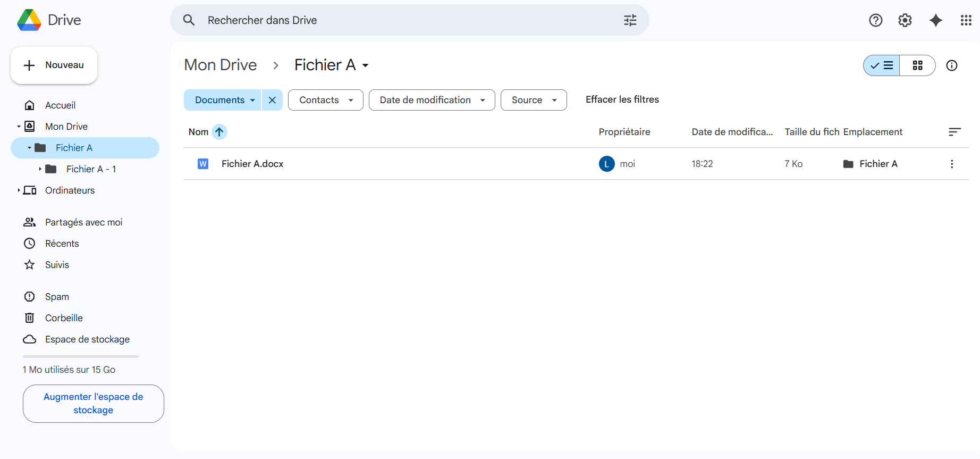Open the Help menu icon
This screenshot has height=459, width=980.
tap(875, 20)
